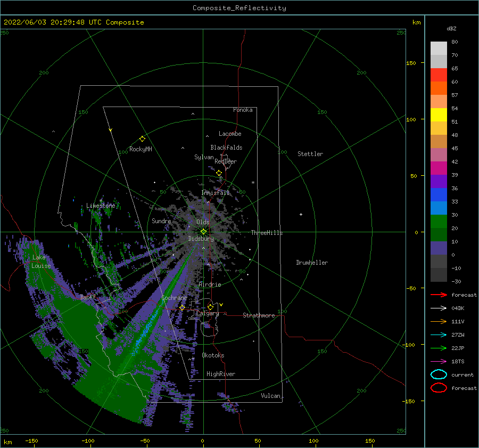Click the magenta 18TS arrow icon
Screen dimensions: 479x448
pyautogui.click(x=439, y=362)
